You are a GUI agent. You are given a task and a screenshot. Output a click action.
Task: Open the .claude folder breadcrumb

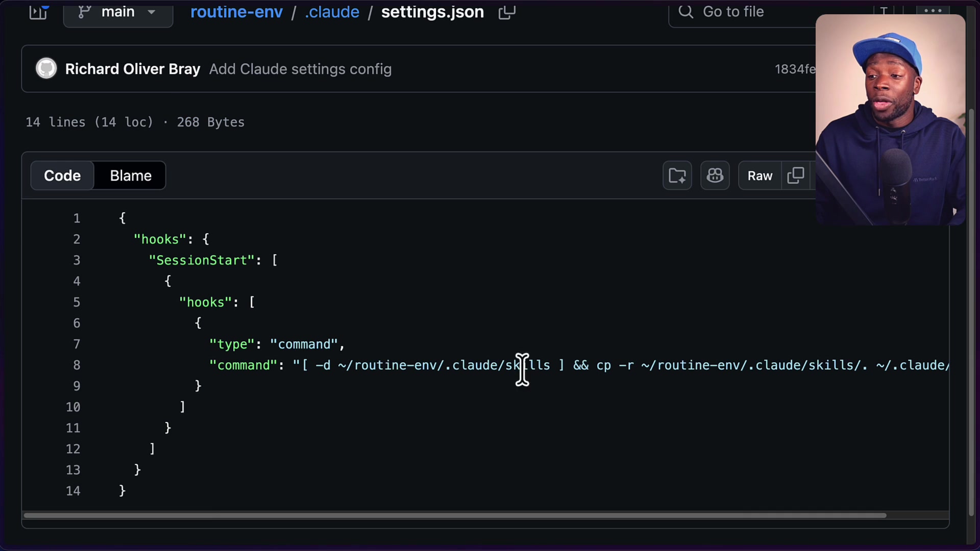coord(331,12)
